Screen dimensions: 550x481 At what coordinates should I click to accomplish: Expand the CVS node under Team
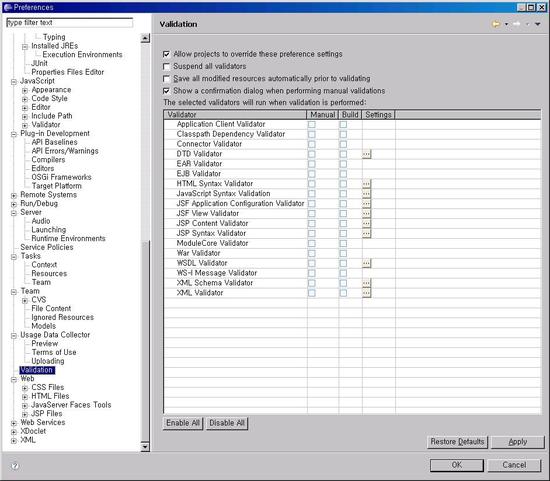pyautogui.click(x=25, y=301)
